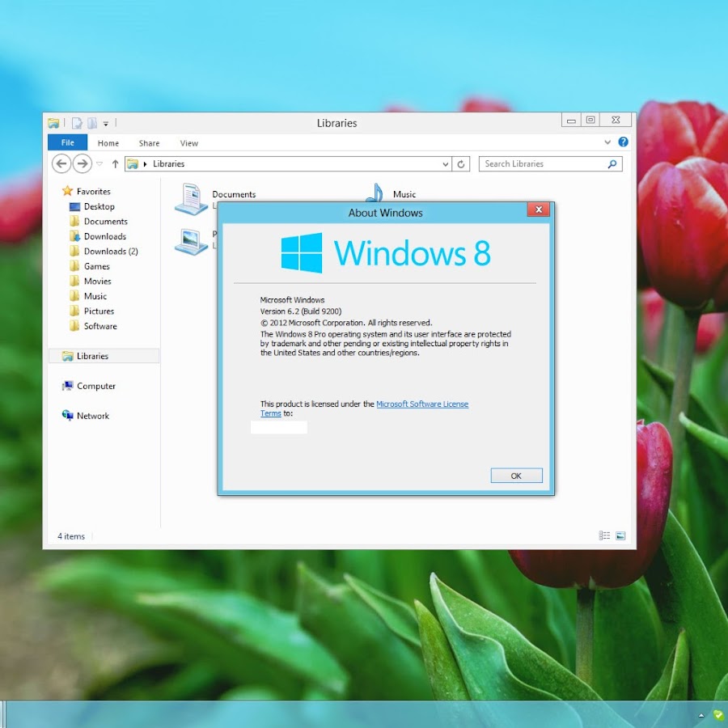Click the Explorer window icon in title bar

pos(53,123)
